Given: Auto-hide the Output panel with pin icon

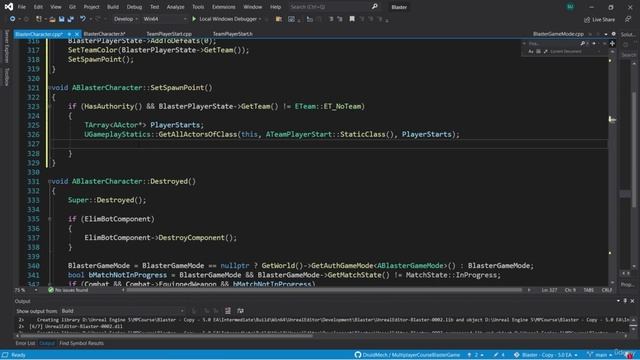Looking at the screenshot, I should pyautogui.click(x=625, y=301).
